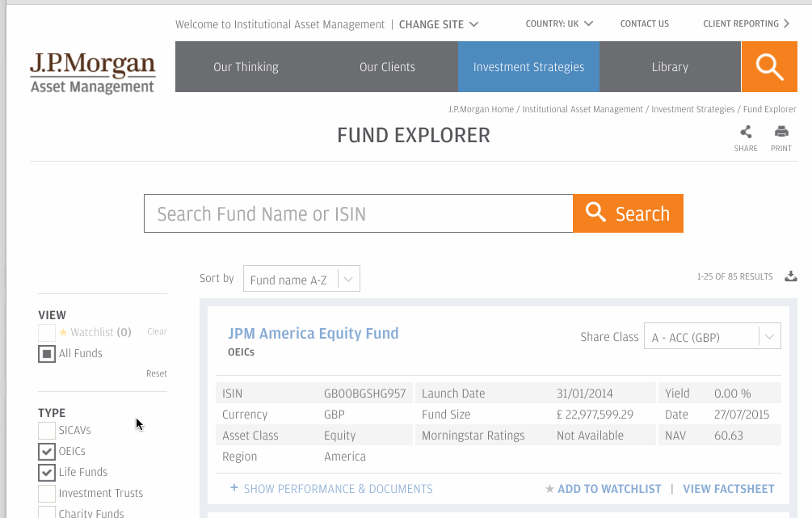Uncheck the OEICs type filter

47,451
